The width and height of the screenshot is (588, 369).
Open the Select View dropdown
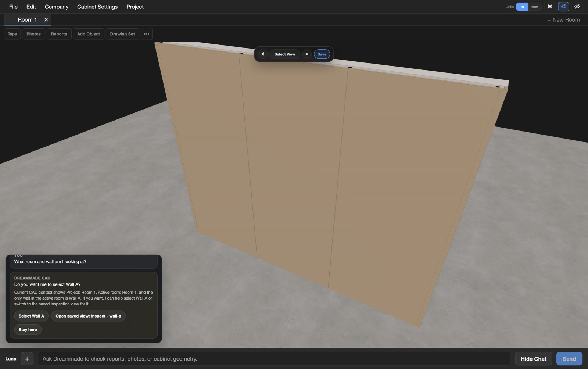point(285,54)
